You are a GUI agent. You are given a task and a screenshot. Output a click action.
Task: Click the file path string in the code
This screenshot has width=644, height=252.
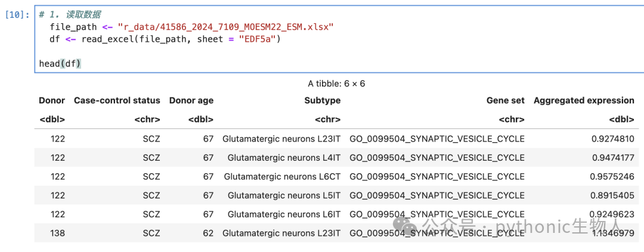225,27
